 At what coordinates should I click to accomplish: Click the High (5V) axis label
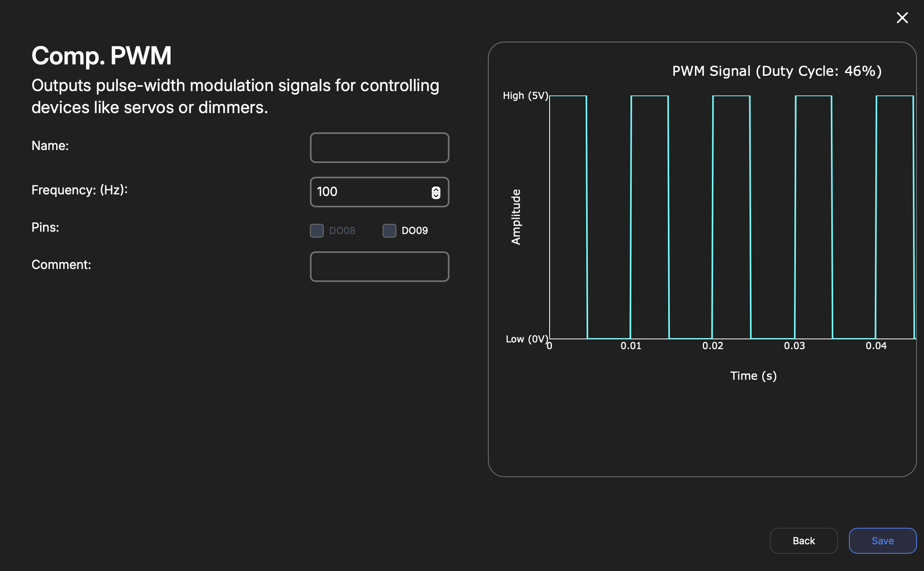[x=525, y=96]
